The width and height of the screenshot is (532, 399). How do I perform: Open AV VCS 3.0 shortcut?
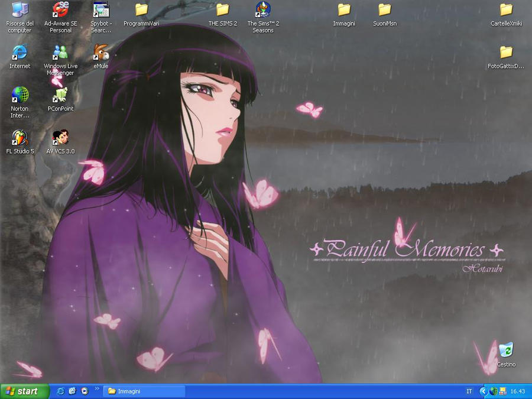click(x=60, y=142)
